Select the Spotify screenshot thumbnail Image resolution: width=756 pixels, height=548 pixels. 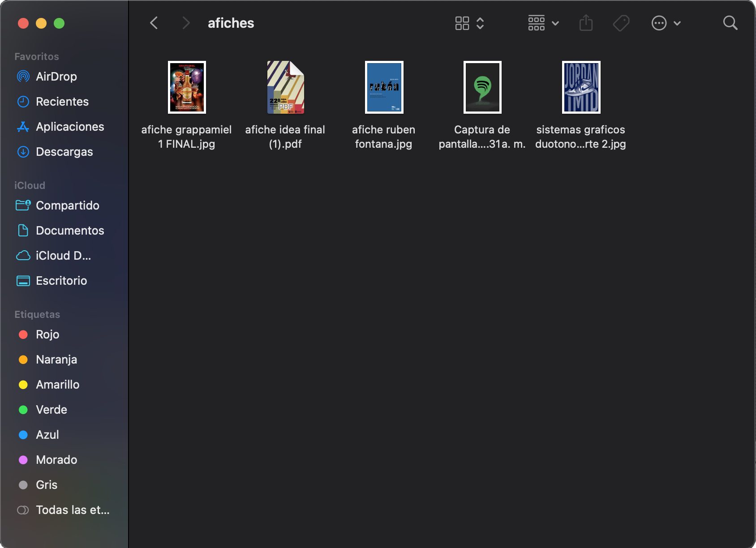click(x=482, y=87)
